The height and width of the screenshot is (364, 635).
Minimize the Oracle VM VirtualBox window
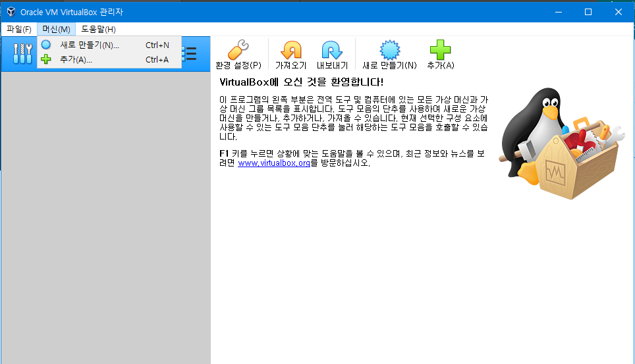[x=559, y=12]
